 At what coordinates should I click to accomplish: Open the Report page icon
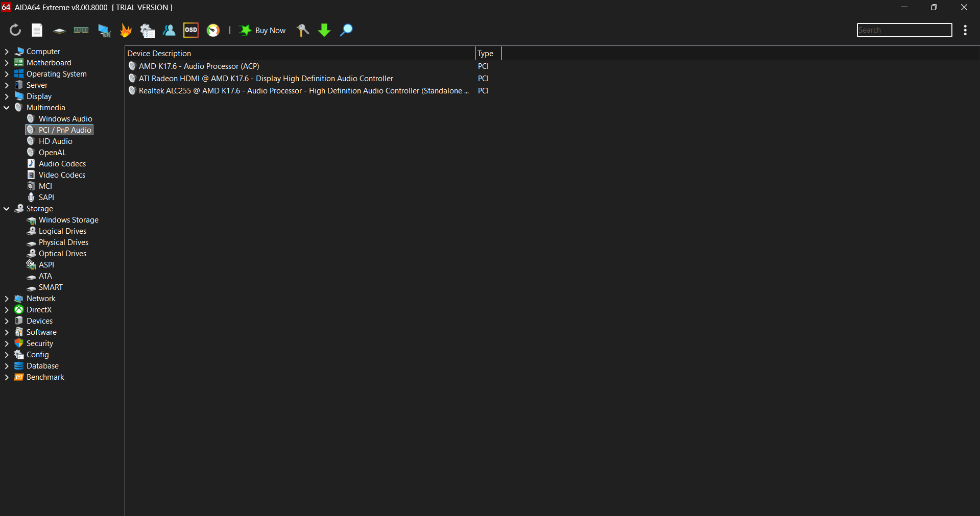37,30
